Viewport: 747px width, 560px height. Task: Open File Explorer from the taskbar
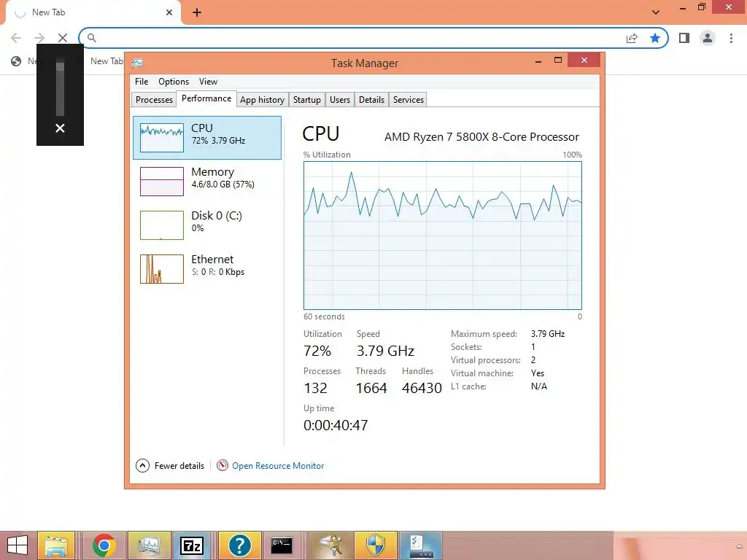[56, 545]
